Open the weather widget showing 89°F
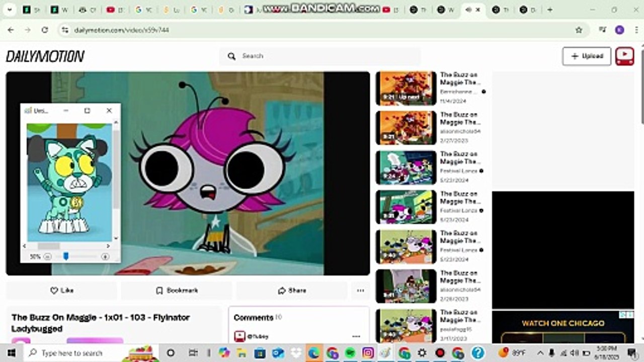Image resolution: width=644 pixels, height=362 pixels. (x=512, y=353)
